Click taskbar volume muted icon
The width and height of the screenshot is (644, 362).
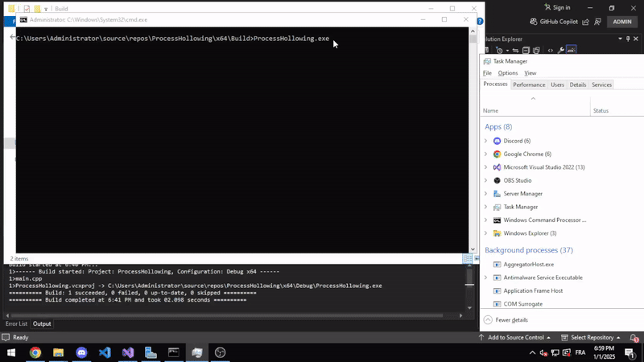coord(544,352)
